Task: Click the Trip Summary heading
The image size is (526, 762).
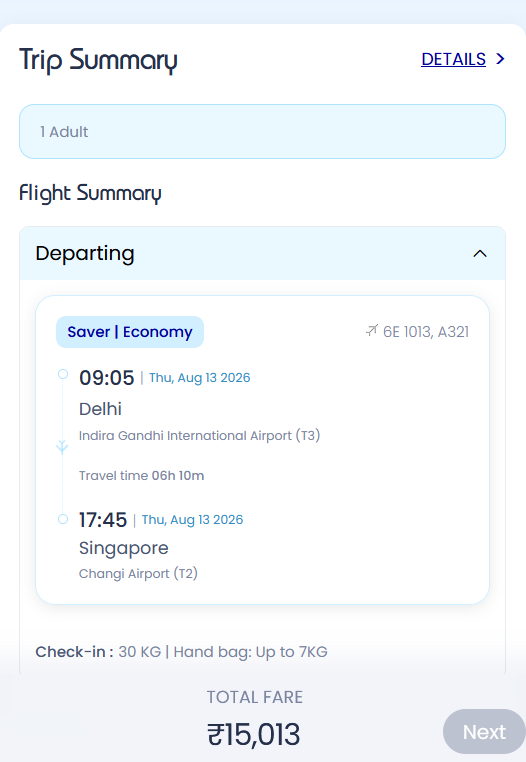Action: pyautogui.click(x=98, y=60)
